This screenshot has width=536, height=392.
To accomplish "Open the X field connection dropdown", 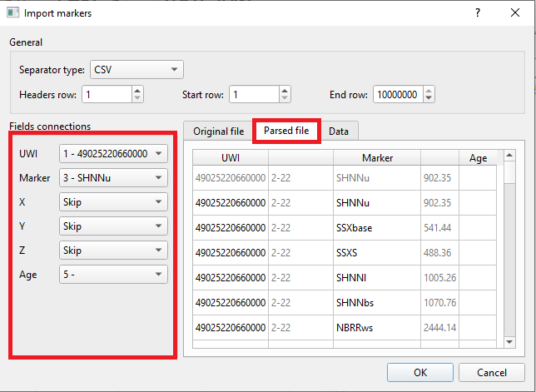I will pos(113,202).
